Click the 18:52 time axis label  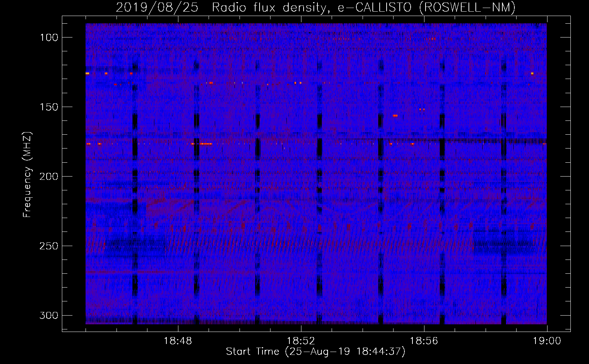(x=301, y=341)
